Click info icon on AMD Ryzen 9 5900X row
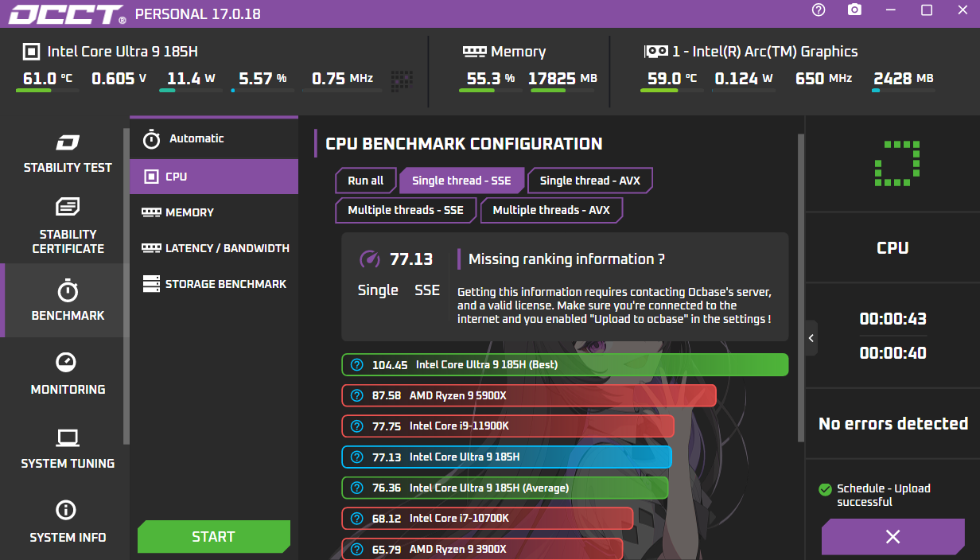 point(356,395)
